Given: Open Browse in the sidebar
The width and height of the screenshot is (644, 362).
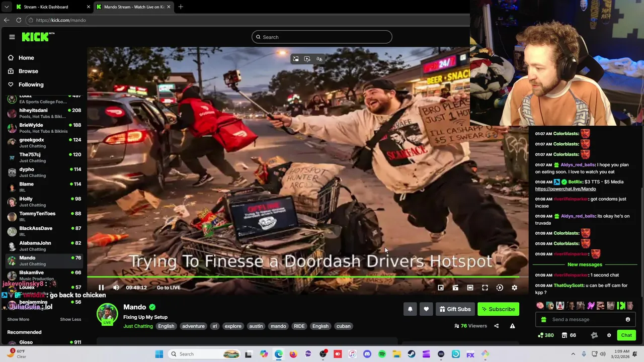Looking at the screenshot, I should click(x=23, y=71).
